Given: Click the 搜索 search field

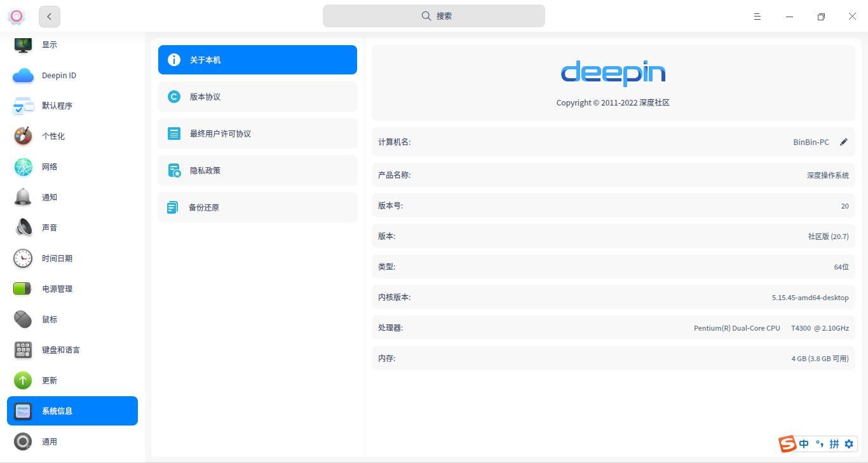Looking at the screenshot, I should point(434,16).
